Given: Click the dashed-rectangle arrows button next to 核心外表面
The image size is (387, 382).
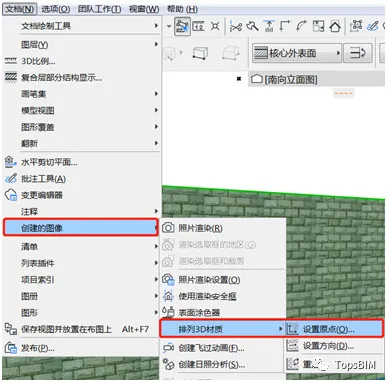Looking at the screenshot, I should point(358,53).
